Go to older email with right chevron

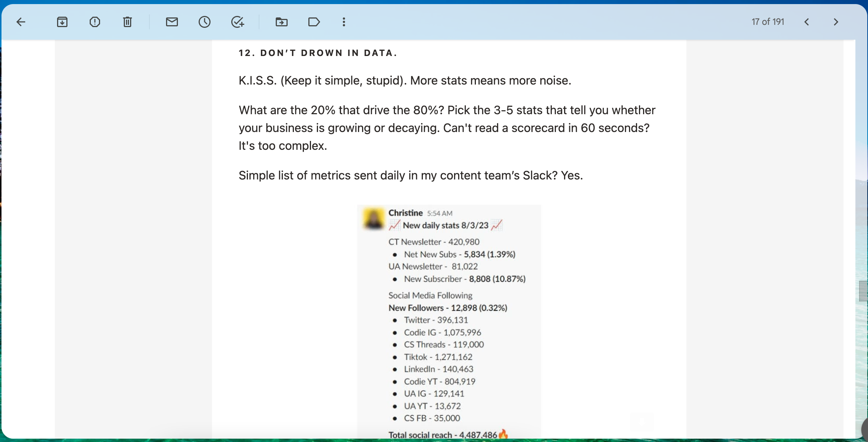[836, 22]
